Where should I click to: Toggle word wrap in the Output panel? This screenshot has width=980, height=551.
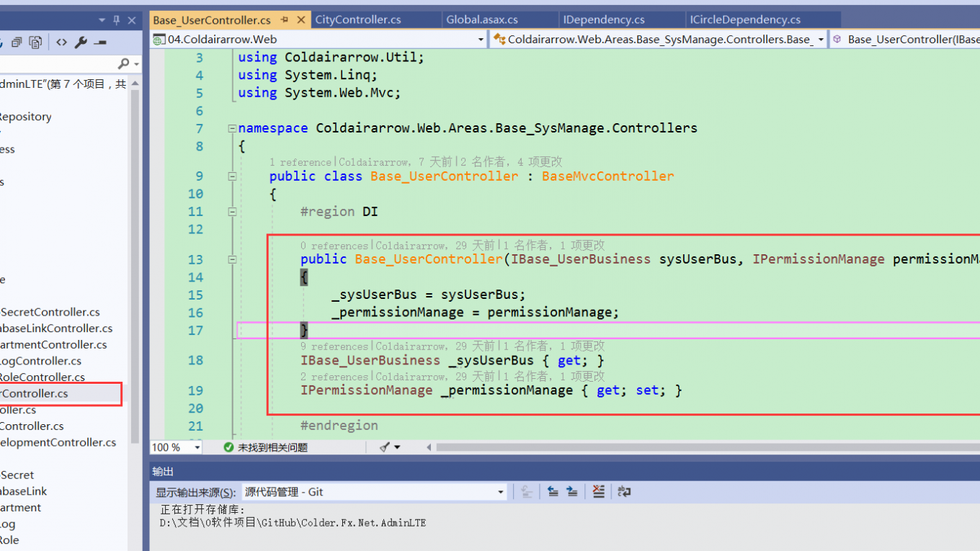coord(624,491)
